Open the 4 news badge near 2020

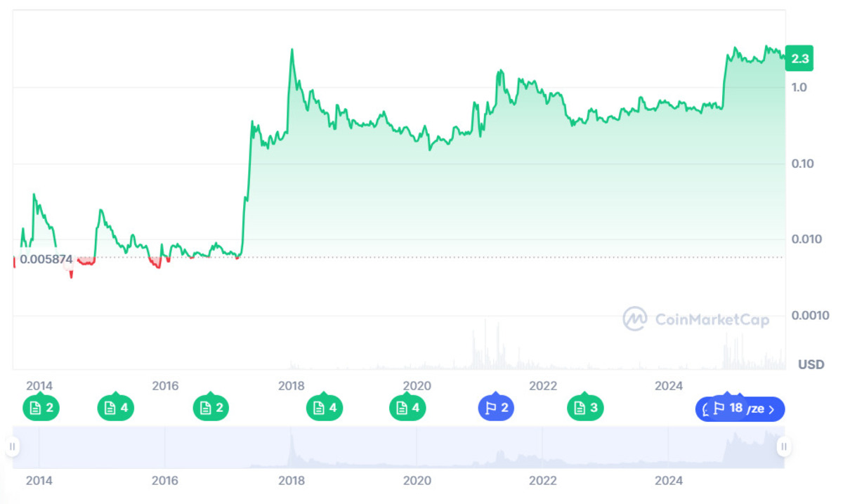coord(407,408)
